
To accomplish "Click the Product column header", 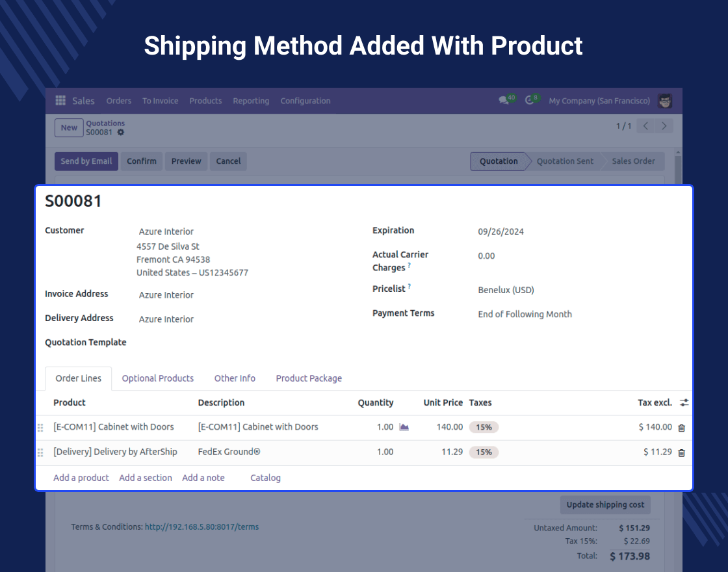I will pyautogui.click(x=70, y=403).
